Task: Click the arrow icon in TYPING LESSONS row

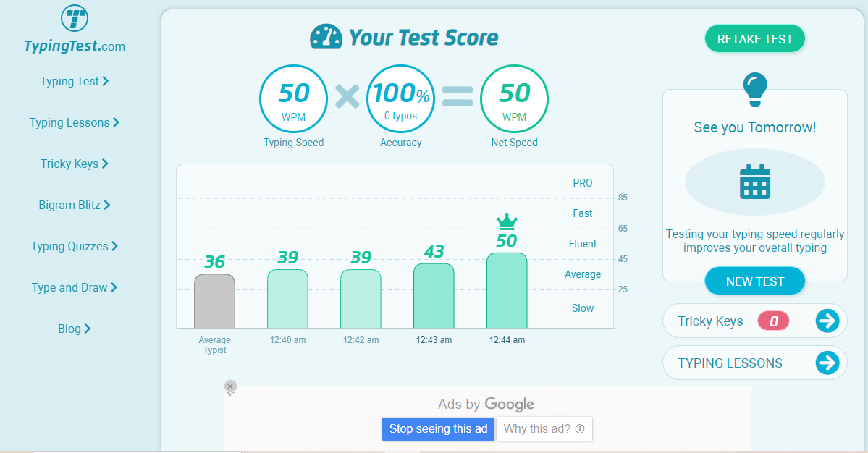Action: (827, 363)
